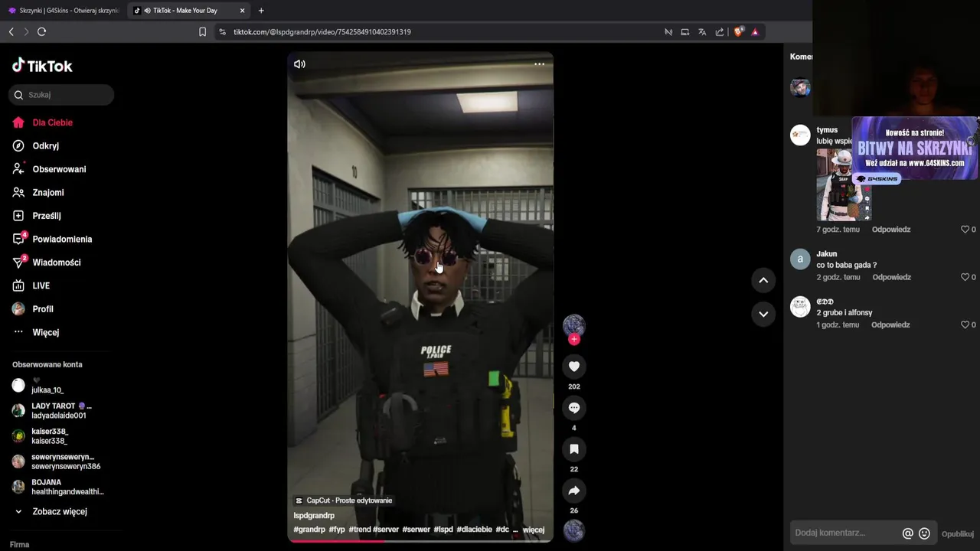This screenshot has width=980, height=551.
Task: Go to previous video with up arrow
Action: [x=763, y=280]
